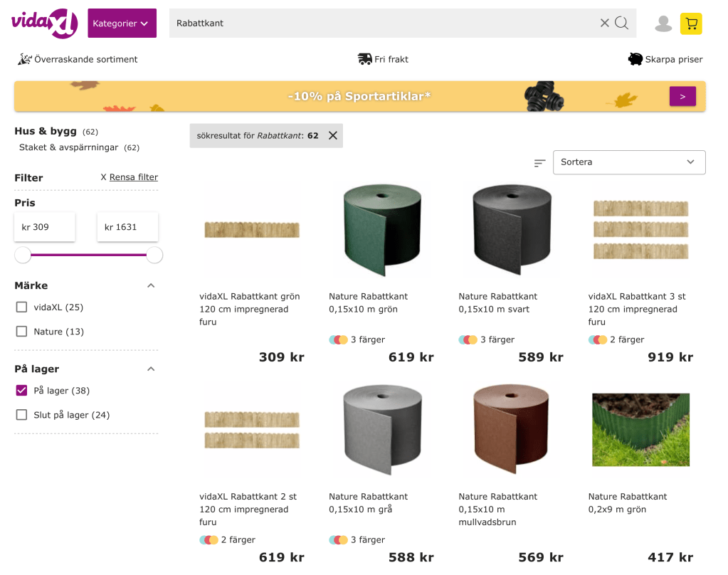Go to the vidaXL home logo
Image resolution: width=728 pixels, height=575 pixels.
click(x=44, y=23)
